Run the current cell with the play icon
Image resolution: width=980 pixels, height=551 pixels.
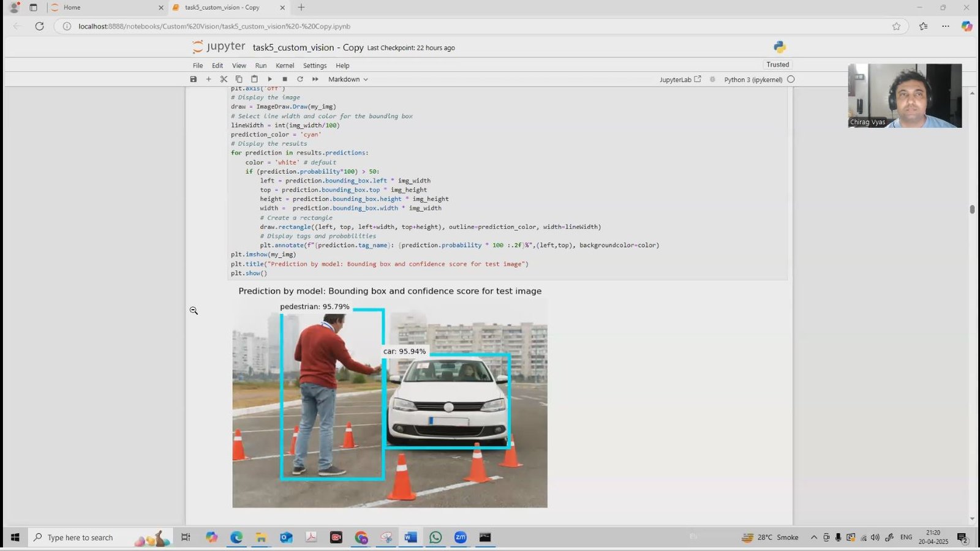tap(269, 79)
